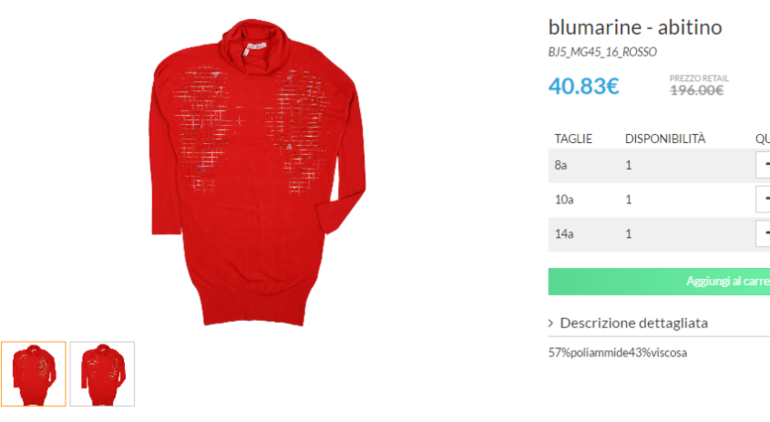The width and height of the screenshot is (770, 422).
Task: Open the large red dress image
Action: (x=257, y=172)
